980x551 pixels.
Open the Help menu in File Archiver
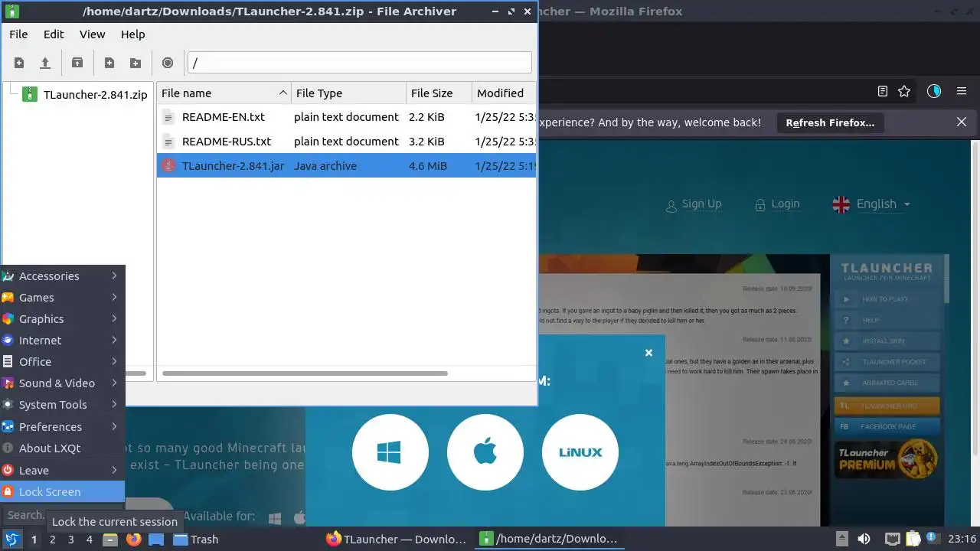[132, 34]
